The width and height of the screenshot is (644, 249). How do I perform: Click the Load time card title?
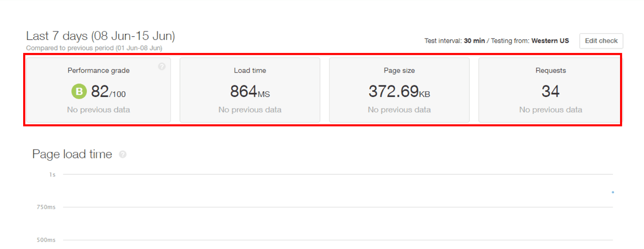pos(250,71)
